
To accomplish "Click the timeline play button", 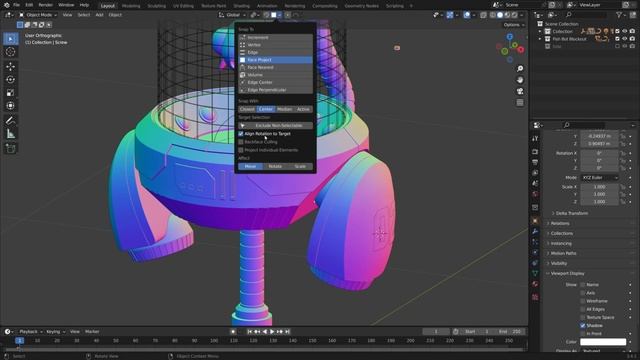I will 272,332.
